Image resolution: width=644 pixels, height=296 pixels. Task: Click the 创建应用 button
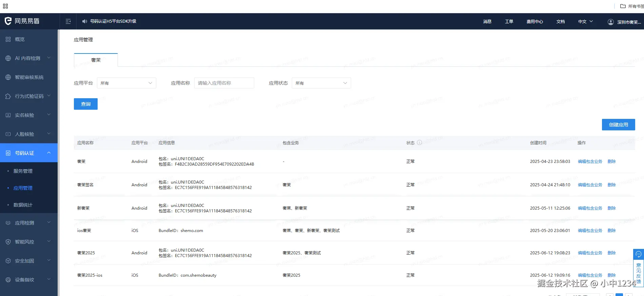(619, 125)
